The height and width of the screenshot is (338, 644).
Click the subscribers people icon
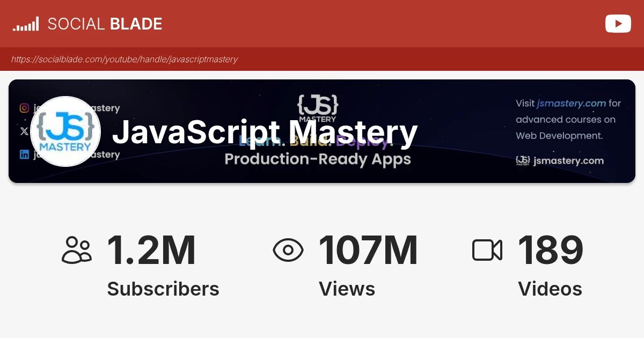(77, 251)
